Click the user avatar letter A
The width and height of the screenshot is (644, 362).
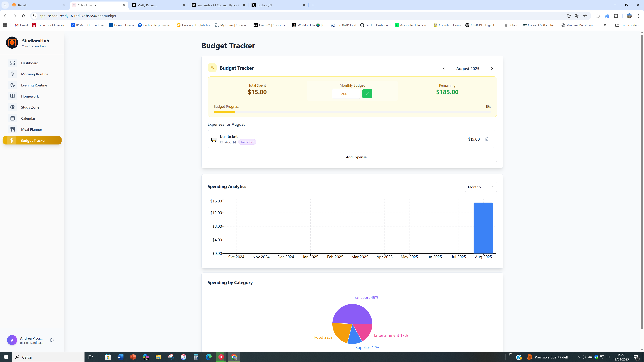(12, 340)
